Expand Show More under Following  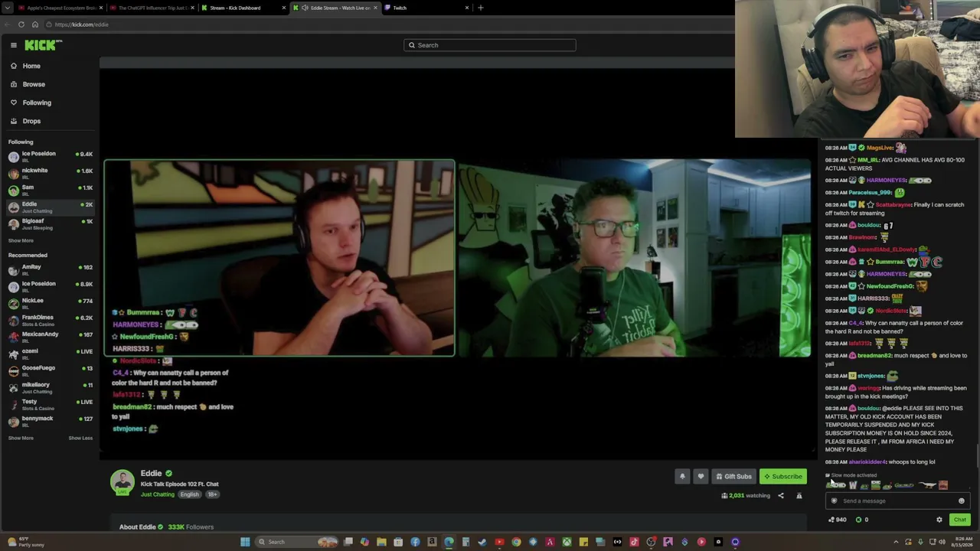(21, 240)
